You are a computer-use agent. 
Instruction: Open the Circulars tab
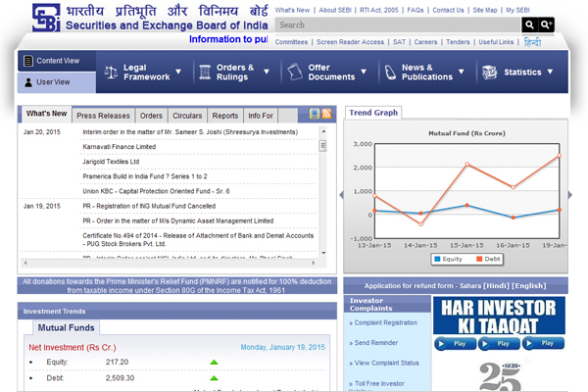click(x=187, y=116)
